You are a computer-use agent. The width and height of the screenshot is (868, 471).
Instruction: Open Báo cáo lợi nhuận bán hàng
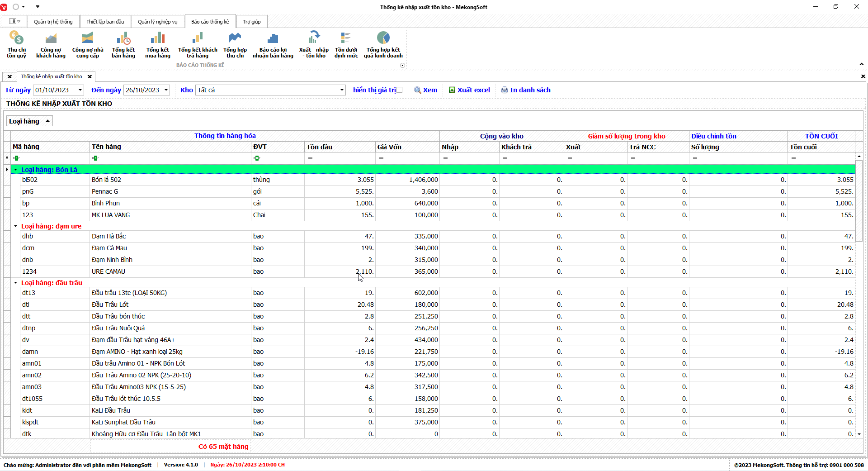click(x=273, y=44)
